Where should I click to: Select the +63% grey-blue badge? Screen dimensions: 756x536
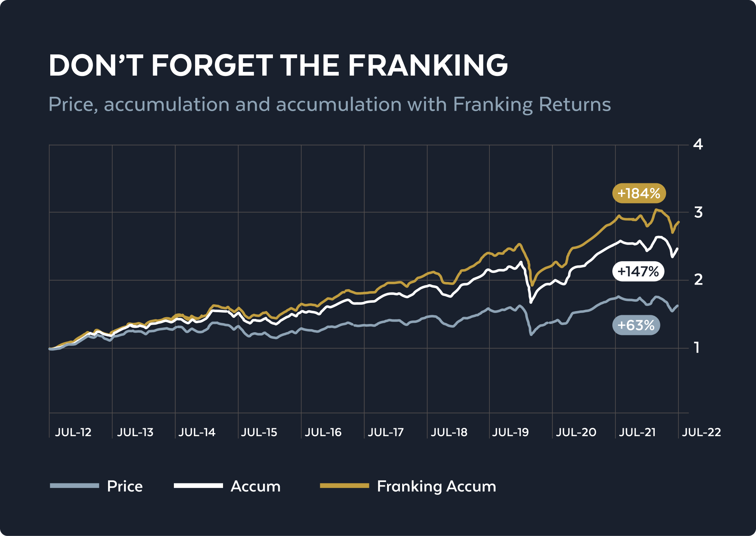pos(636,325)
